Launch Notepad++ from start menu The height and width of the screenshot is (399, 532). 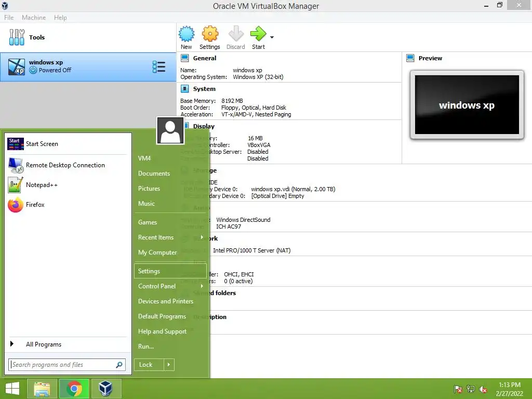(67, 185)
